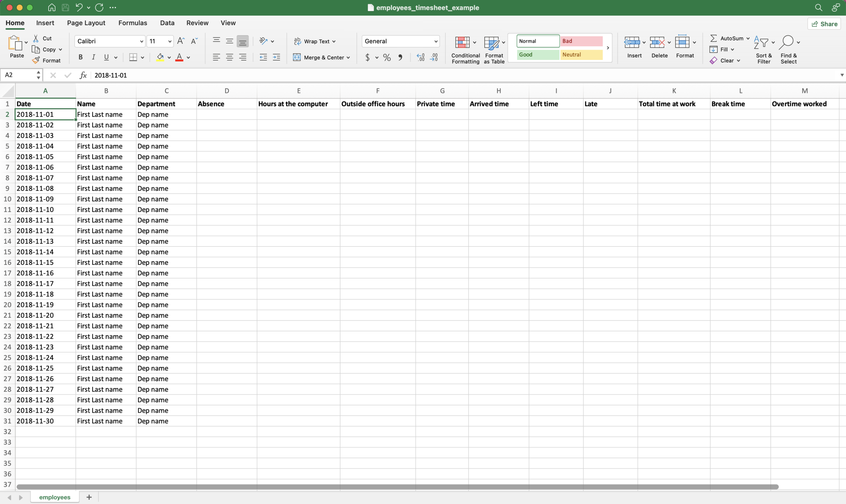Apply percent number style
Image resolution: width=846 pixels, height=504 pixels.
click(x=387, y=57)
